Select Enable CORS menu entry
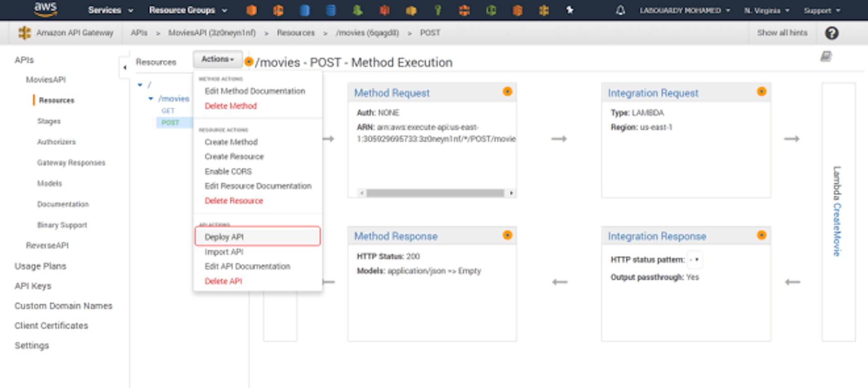The height and width of the screenshot is (388, 868). pyautogui.click(x=228, y=171)
